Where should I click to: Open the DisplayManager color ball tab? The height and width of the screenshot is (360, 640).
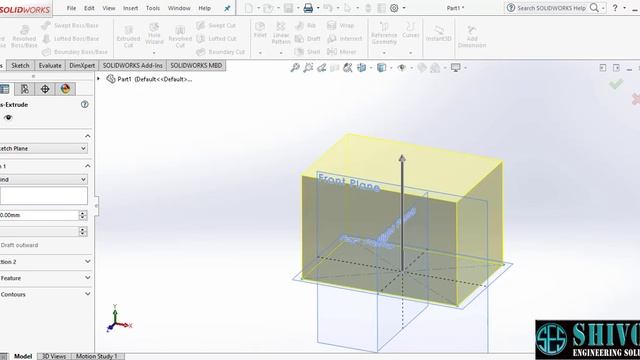click(x=65, y=89)
